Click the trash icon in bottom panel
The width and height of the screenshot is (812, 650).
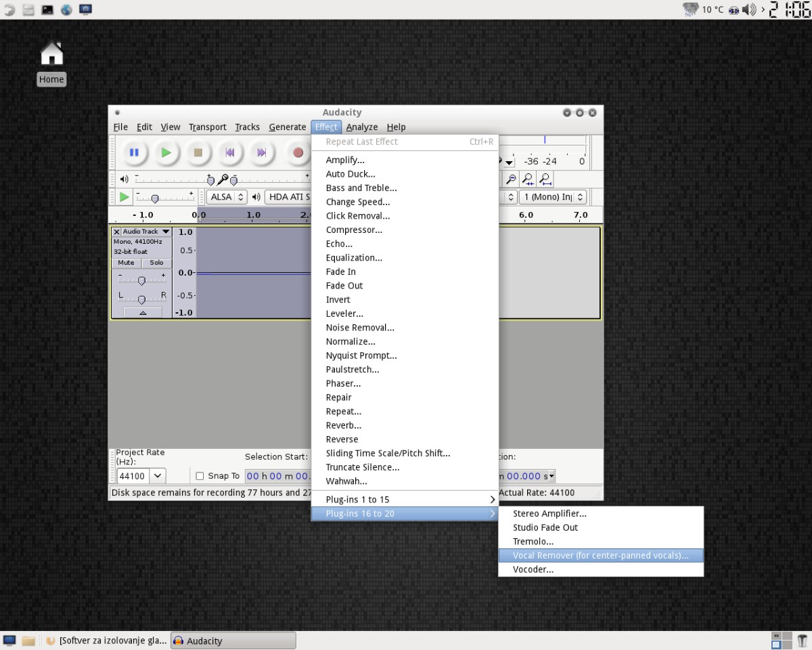(802, 641)
